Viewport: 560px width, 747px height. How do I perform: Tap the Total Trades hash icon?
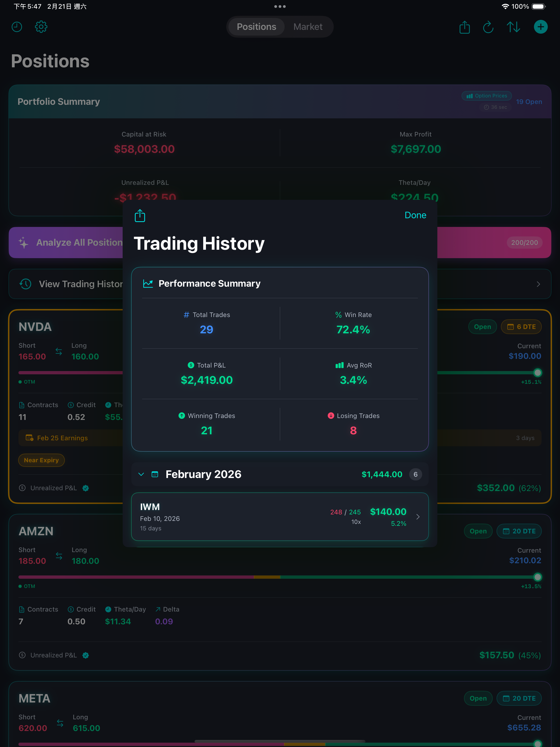coord(186,315)
